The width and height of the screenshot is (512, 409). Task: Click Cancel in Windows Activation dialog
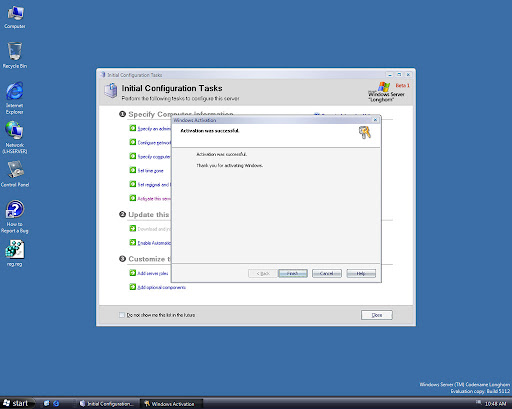point(327,273)
